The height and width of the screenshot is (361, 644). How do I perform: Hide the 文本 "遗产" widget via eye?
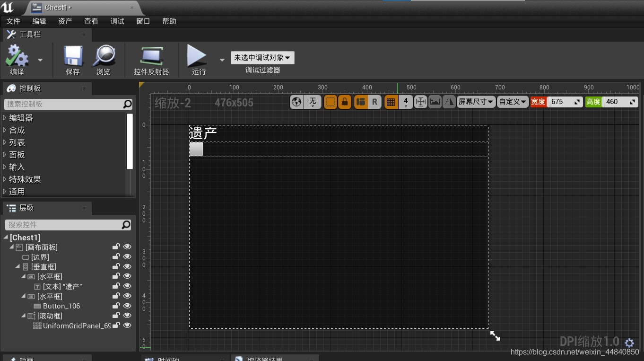pyautogui.click(x=127, y=286)
